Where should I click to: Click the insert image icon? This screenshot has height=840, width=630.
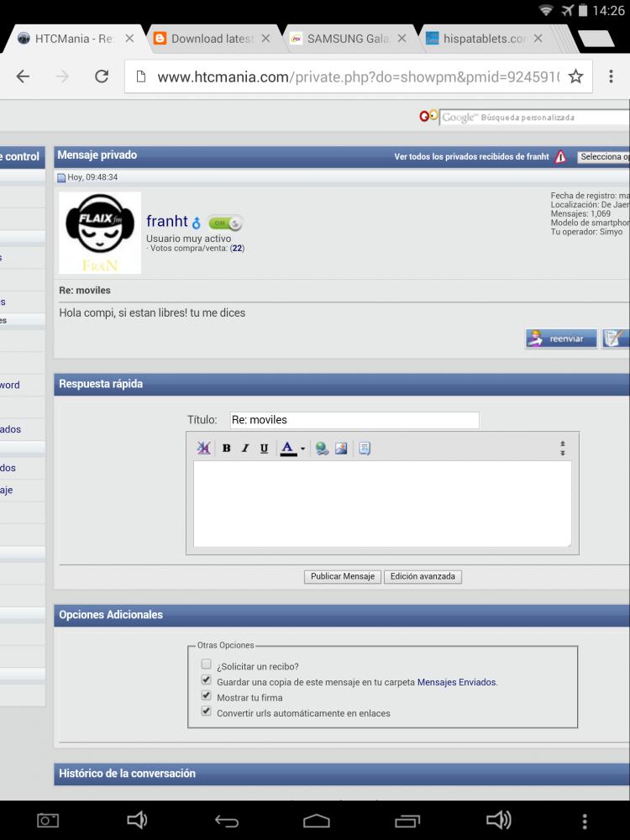(x=341, y=449)
